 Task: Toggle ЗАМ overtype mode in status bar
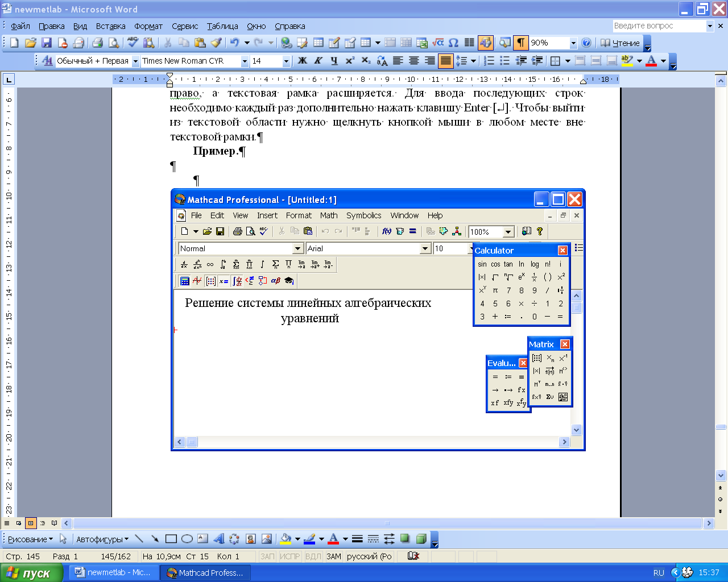(334, 556)
